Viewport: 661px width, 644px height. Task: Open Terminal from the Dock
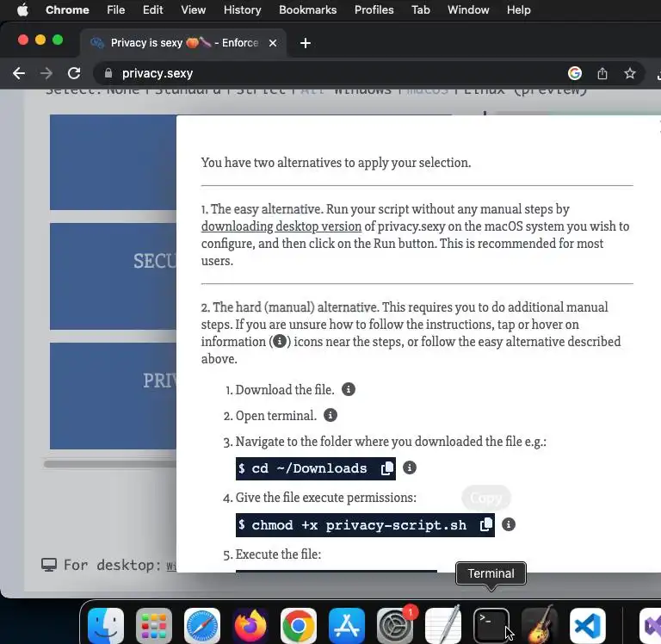[491, 625]
